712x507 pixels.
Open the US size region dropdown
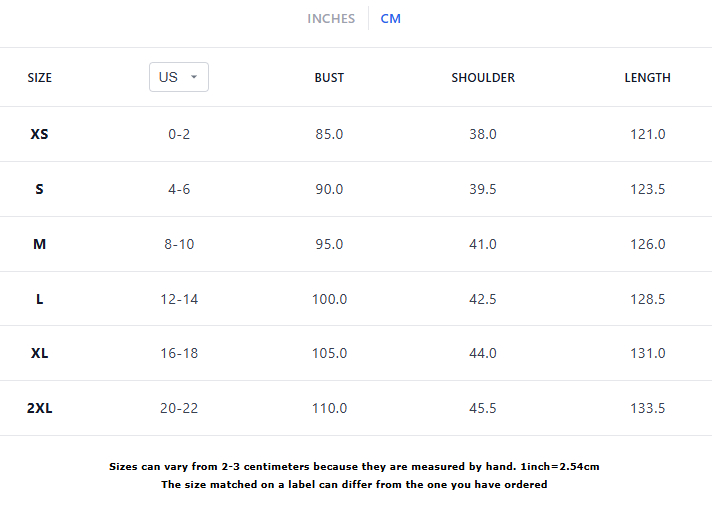point(178,77)
